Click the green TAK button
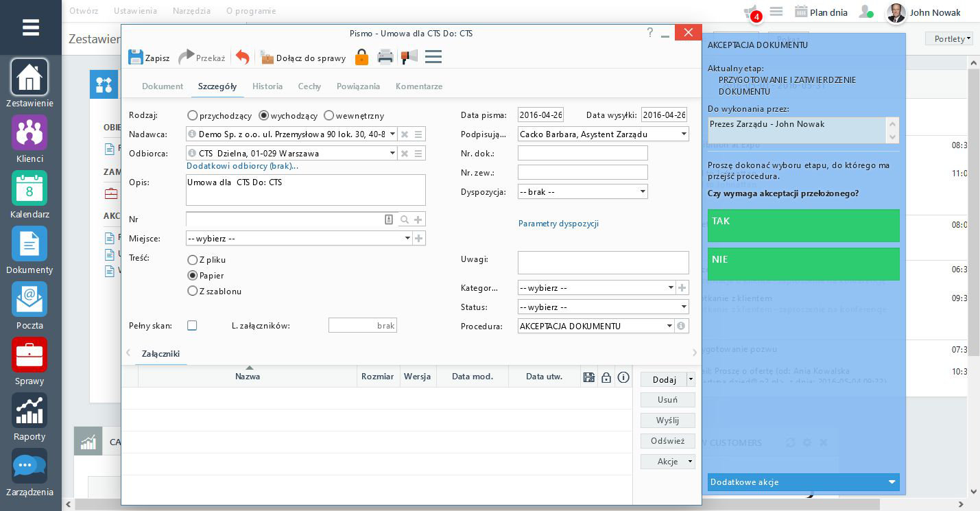The width and height of the screenshot is (980, 511). point(803,226)
